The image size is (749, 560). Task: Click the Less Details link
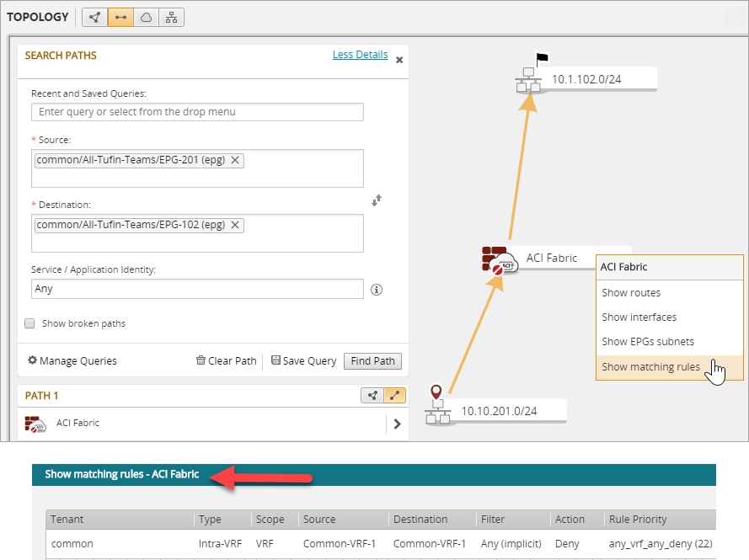[360, 55]
